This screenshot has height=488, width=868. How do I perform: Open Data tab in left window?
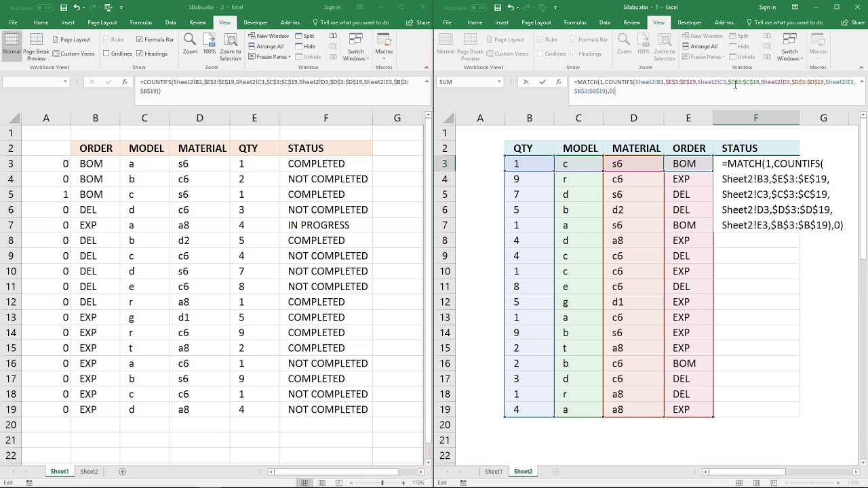click(171, 22)
